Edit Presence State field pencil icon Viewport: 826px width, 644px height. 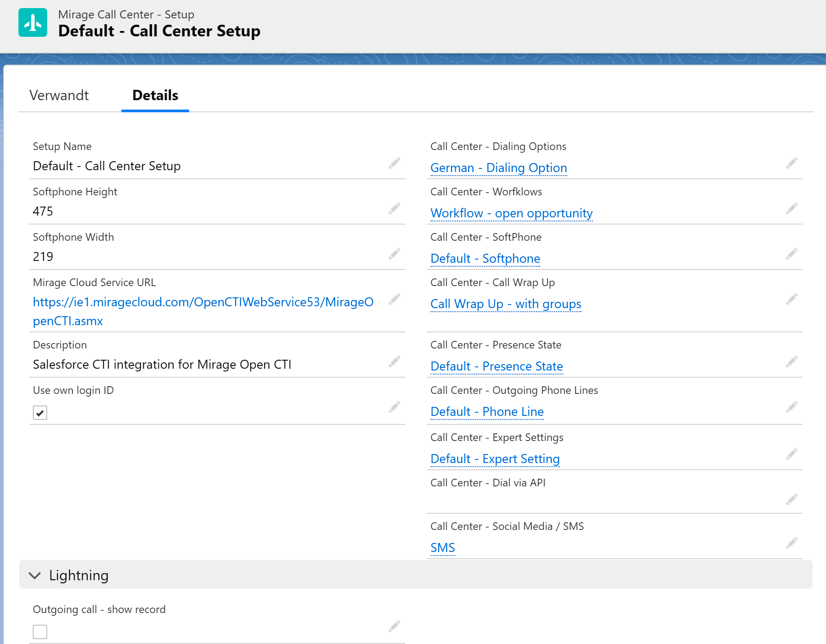(x=792, y=362)
